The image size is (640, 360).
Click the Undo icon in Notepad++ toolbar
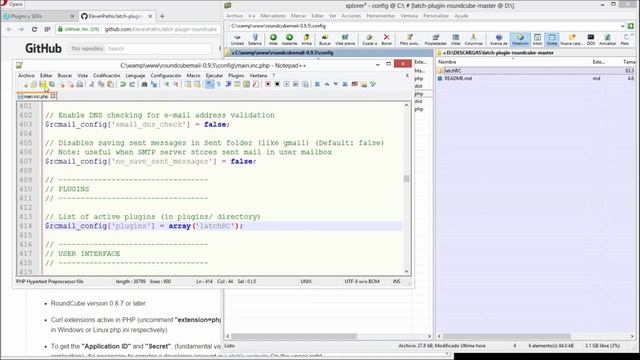122,84
